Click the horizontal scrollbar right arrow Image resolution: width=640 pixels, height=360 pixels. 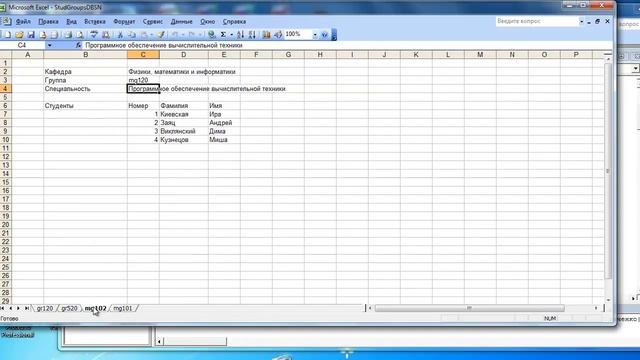(x=596, y=308)
